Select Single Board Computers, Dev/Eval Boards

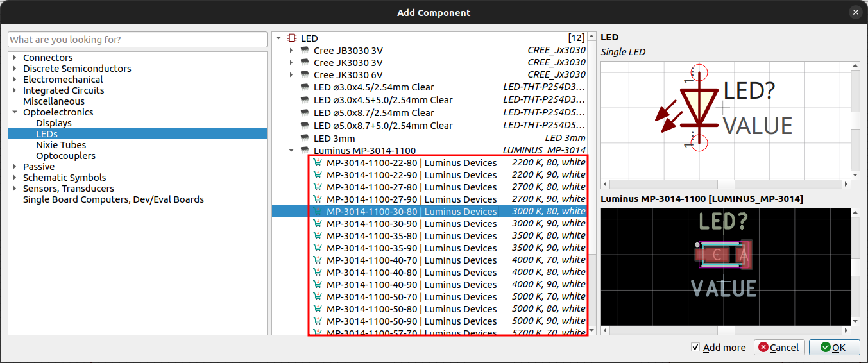pos(114,199)
